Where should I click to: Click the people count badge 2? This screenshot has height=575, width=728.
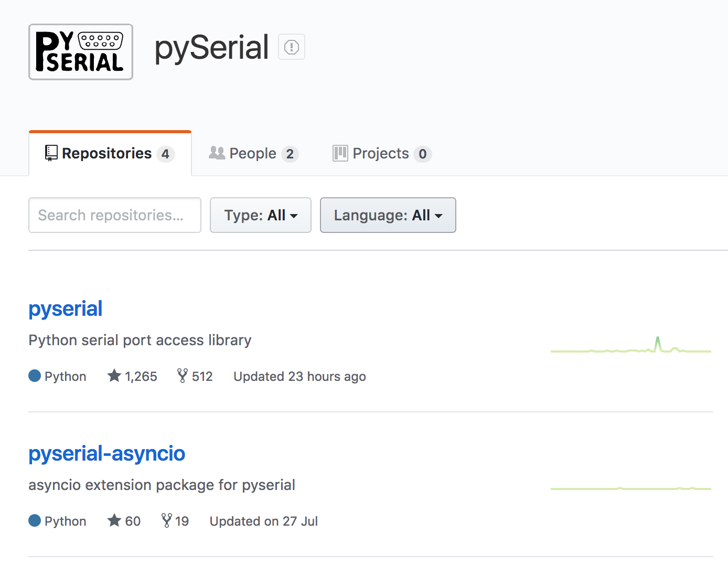pos(290,154)
